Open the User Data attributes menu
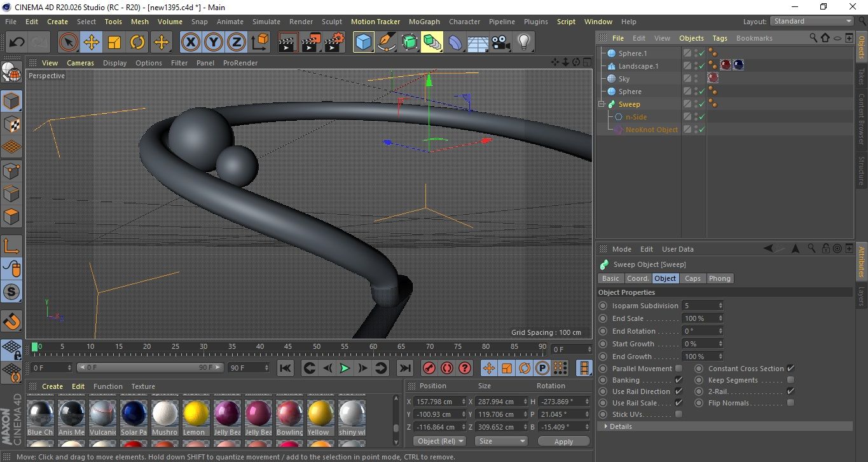This screenshot has height=462, width=868. 678,249
